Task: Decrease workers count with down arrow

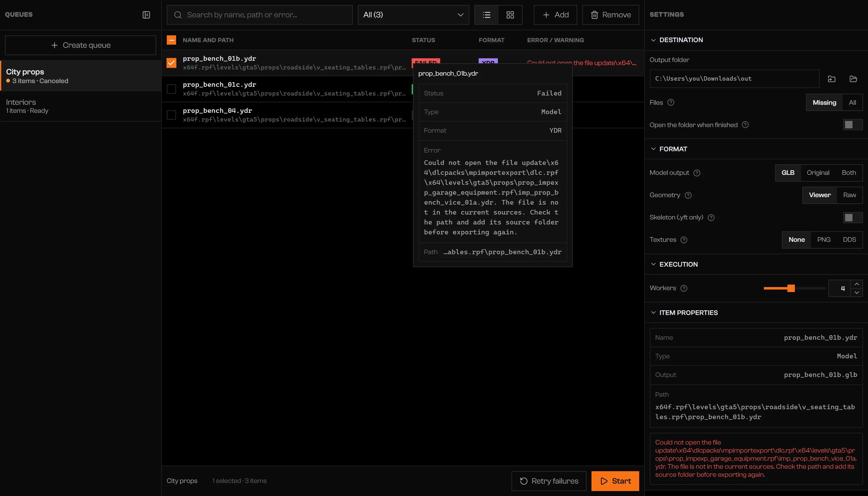Action: click(857, 293)
